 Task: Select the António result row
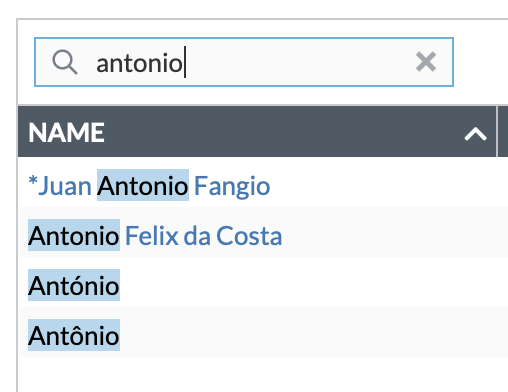click(x=263, y=286)
